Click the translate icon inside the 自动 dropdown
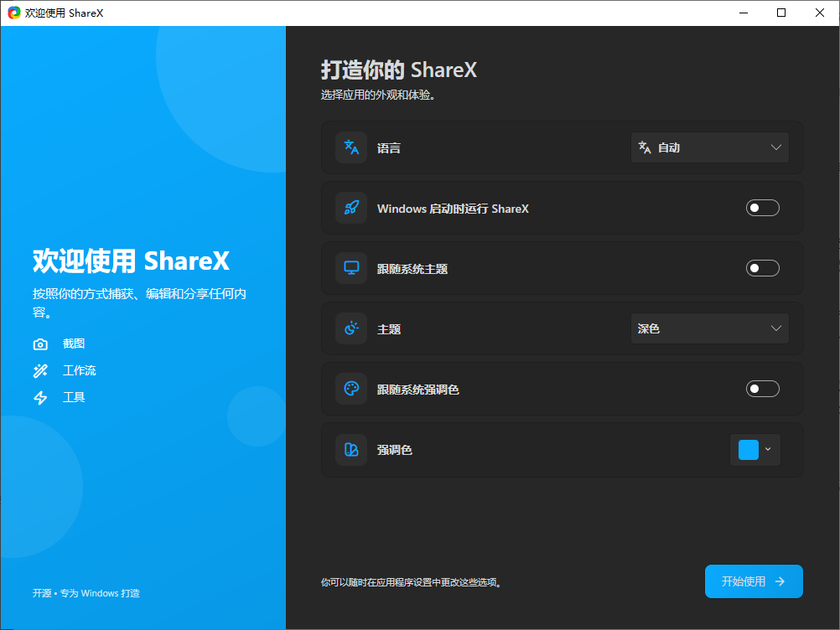This screenshot has height=630, width=840. coord(645,147)
